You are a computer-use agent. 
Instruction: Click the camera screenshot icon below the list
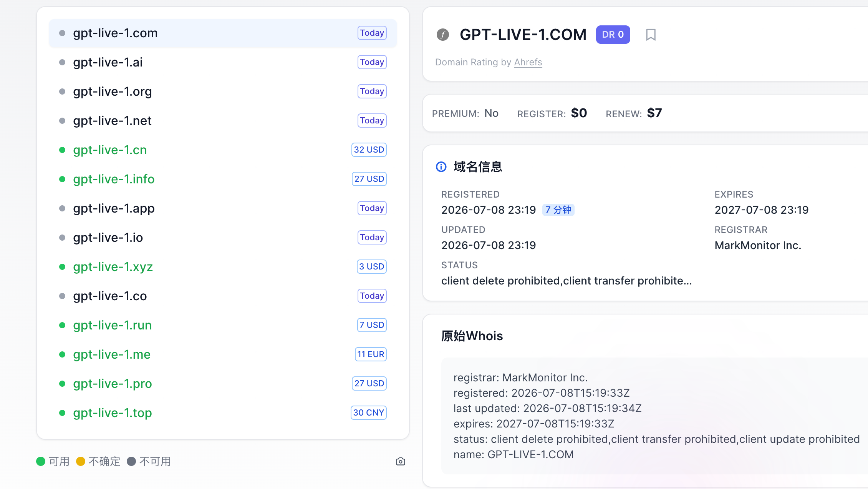click(401, 461)
